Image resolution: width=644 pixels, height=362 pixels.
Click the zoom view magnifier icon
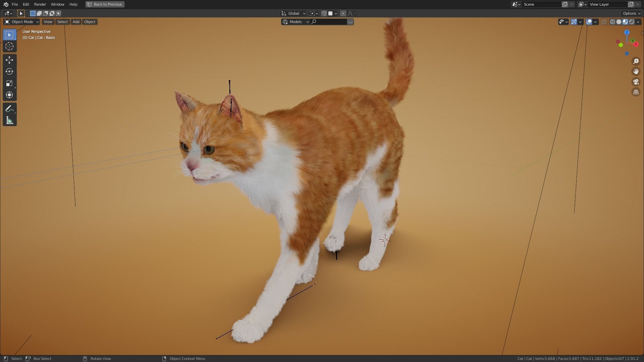(636, 61)
